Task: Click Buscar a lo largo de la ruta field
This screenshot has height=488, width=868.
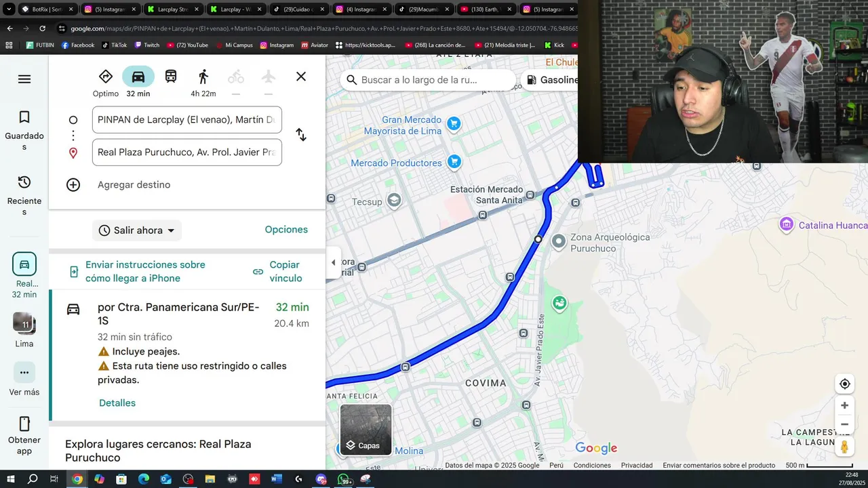Action: [428, 80]
